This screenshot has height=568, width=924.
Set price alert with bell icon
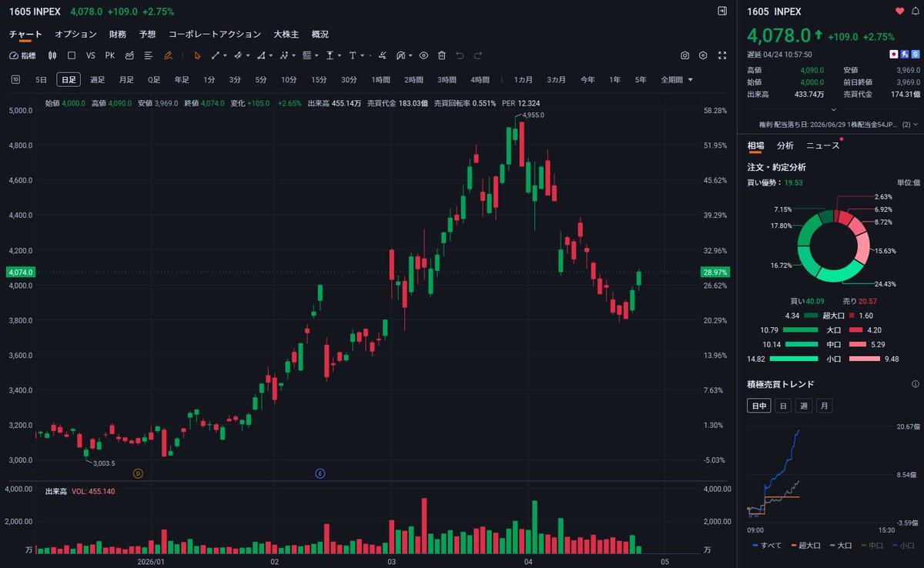click(x=914, y=11)
